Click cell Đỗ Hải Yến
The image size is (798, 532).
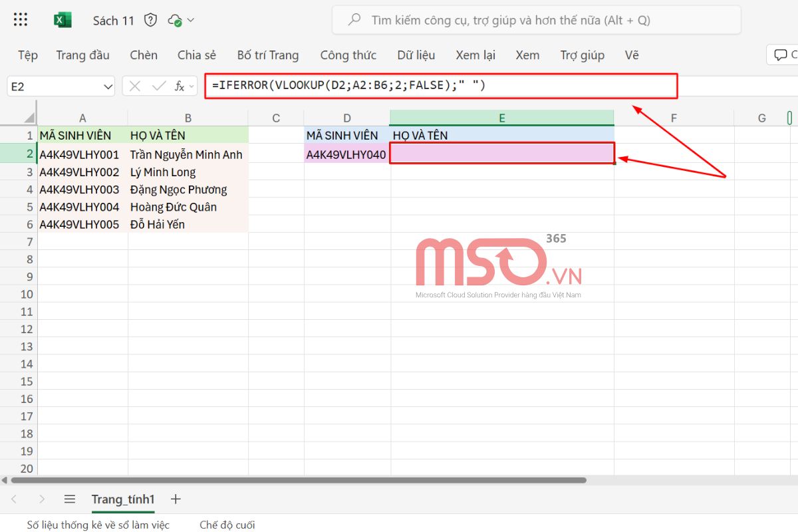[x=188, y=224]
